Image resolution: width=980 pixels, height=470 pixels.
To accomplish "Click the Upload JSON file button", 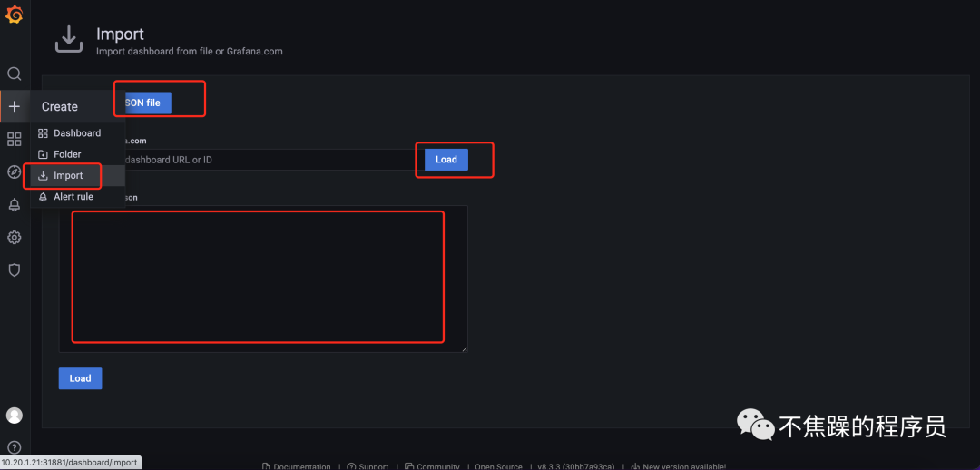I will (148, 103).
